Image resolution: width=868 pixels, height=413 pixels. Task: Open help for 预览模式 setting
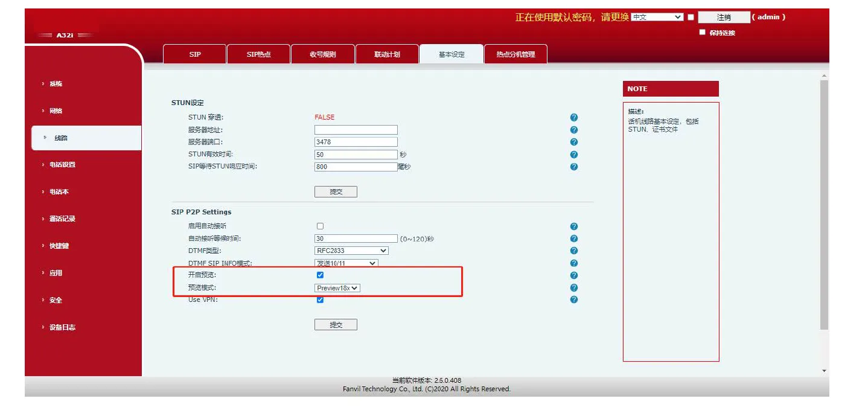(x=573, y=287)
